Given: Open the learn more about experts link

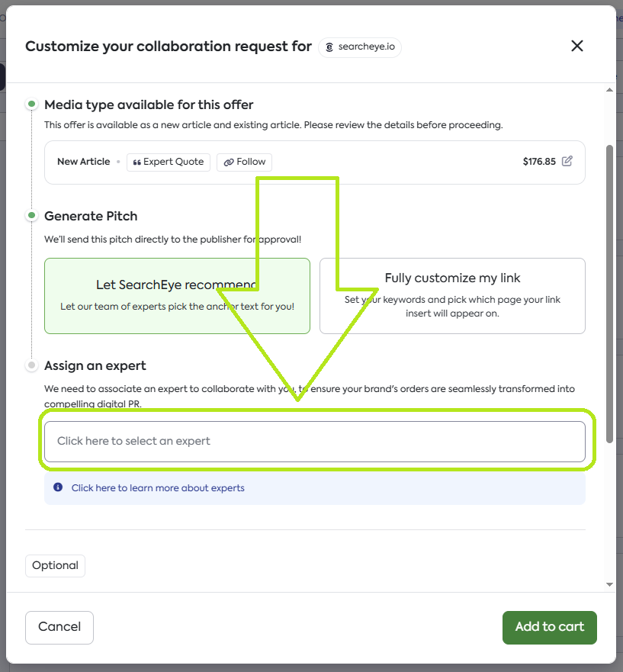Looking at the screenshot, I should coord(158,487).
